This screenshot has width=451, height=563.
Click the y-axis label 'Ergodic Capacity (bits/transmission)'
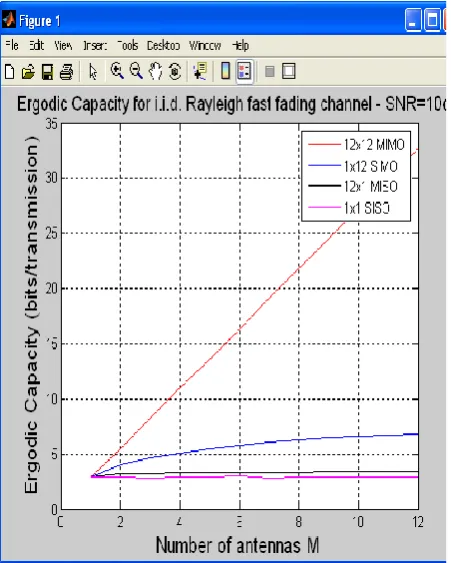tap(32, 315)
